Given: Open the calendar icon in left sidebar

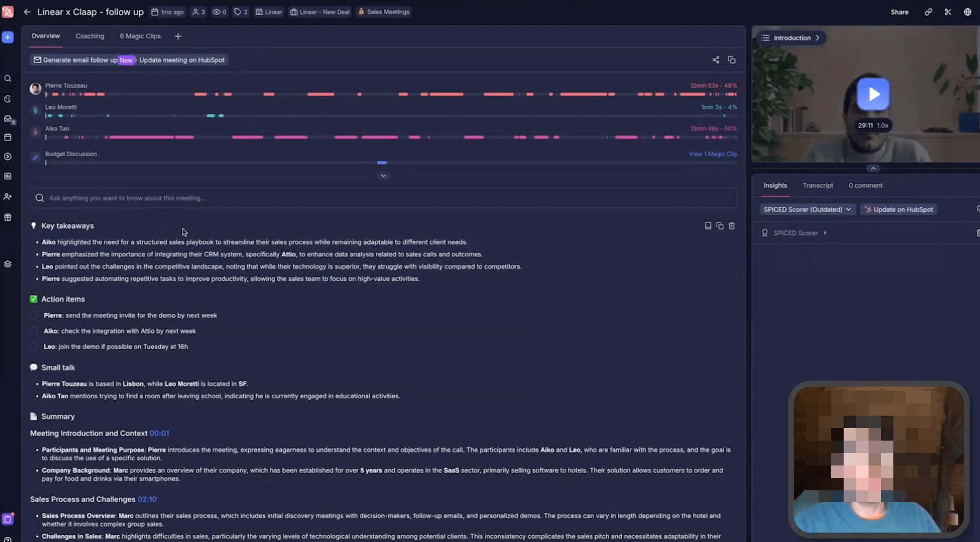Looking at the screenshot, I should tap(8, 137).
